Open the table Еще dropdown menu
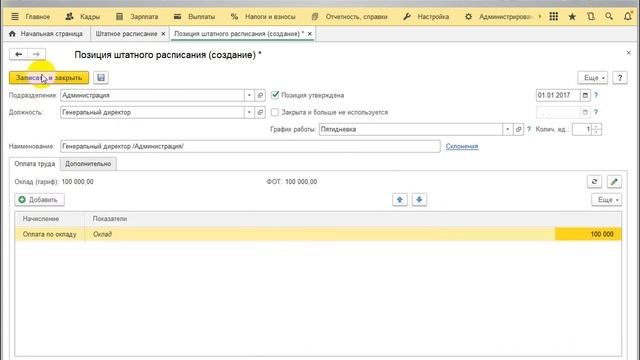 [607, 200]
